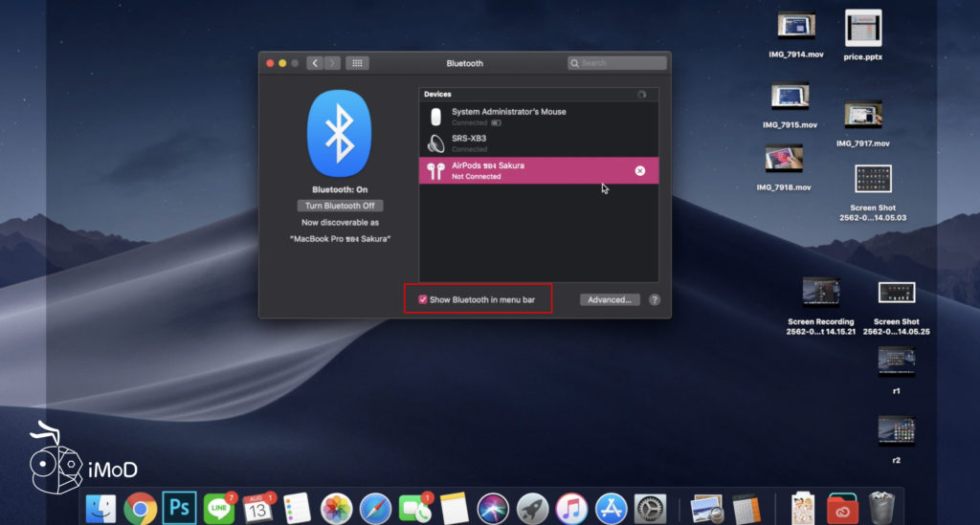Open App Store from the dock
The width and height of the screenshot is (980, 525).
(x=611, y=509)
